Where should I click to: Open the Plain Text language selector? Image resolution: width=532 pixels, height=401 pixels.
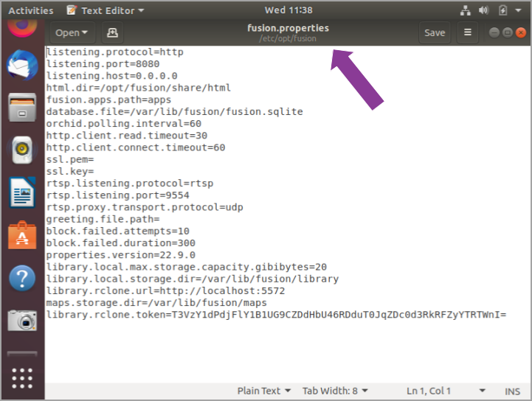coord(264,391)
